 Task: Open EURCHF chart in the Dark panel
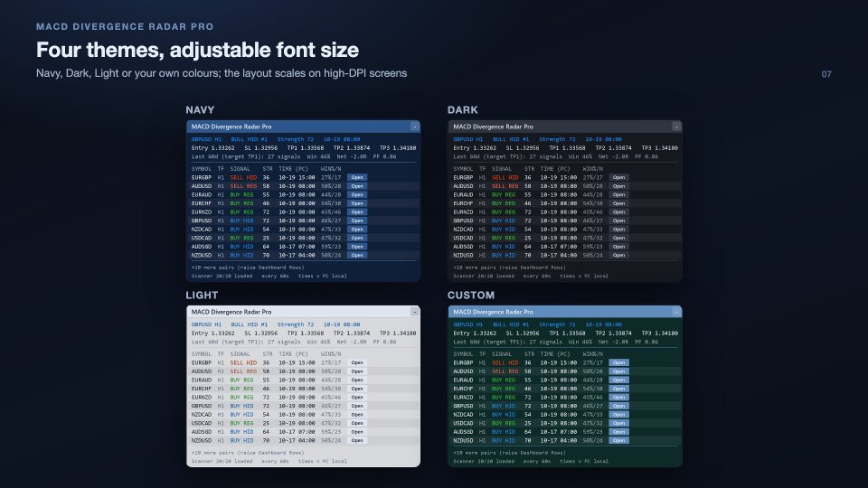tap(618, 203)
